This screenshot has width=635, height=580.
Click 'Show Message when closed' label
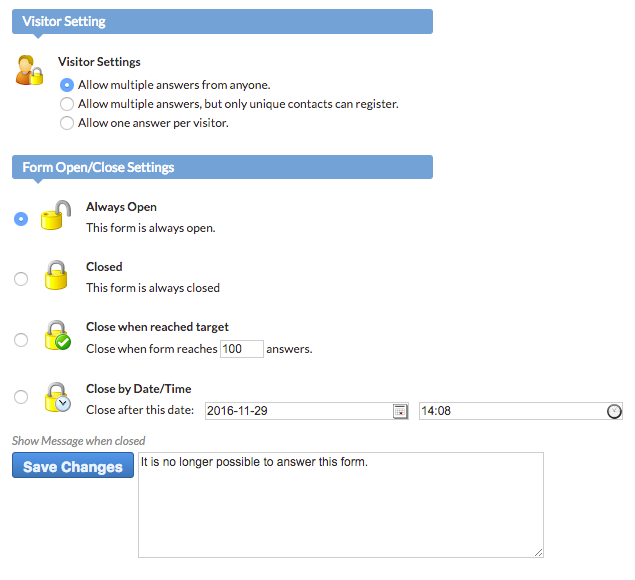[79, 441]
